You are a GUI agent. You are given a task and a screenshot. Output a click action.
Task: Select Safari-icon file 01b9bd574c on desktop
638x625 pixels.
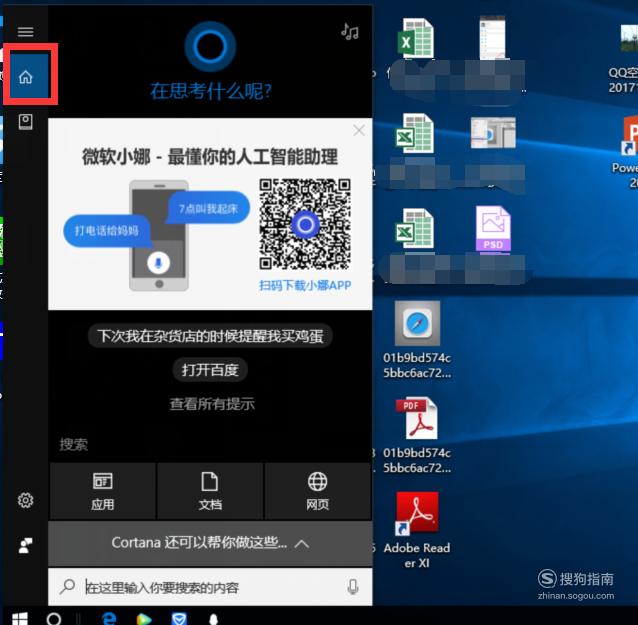417,340
